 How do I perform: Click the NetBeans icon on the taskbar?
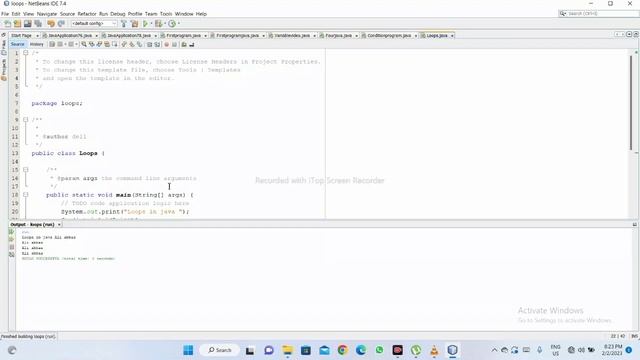452,350
